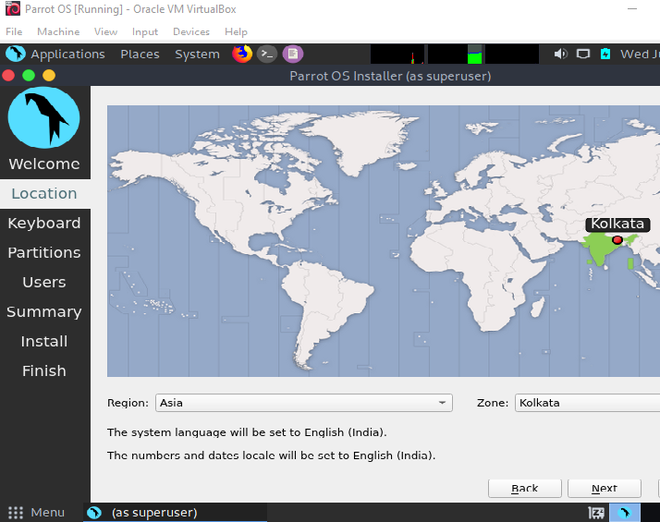Click the yellow window button of the installer
The image size is (660, 522).
tap(49, 76)
